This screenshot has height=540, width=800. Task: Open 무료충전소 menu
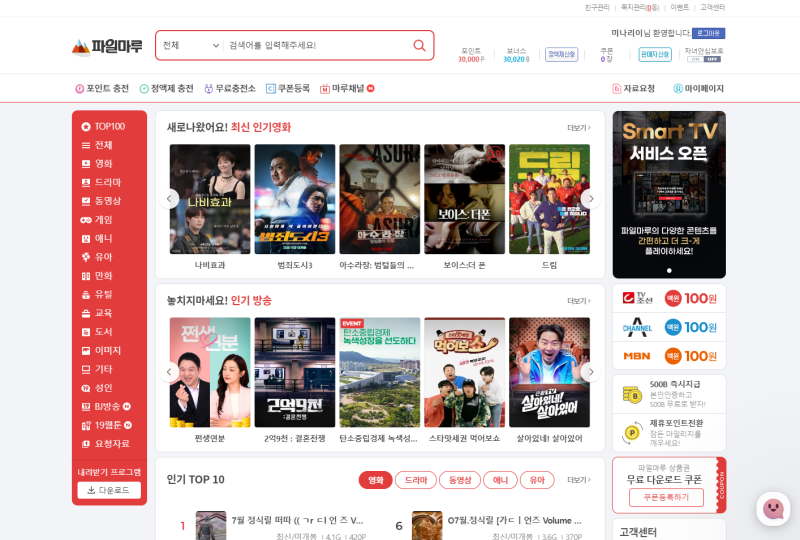coord(230,88)
